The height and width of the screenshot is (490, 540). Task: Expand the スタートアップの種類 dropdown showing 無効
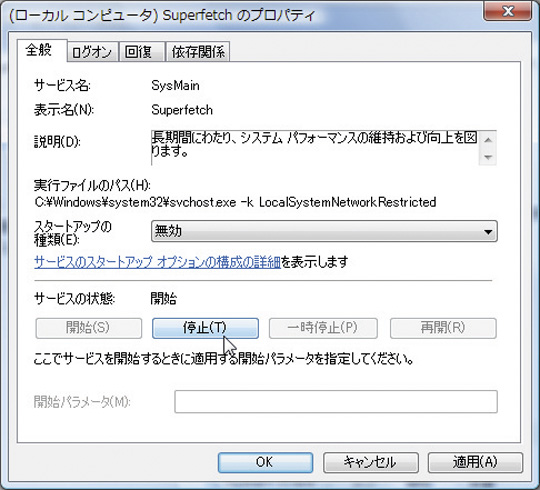(x=324, y=231)
